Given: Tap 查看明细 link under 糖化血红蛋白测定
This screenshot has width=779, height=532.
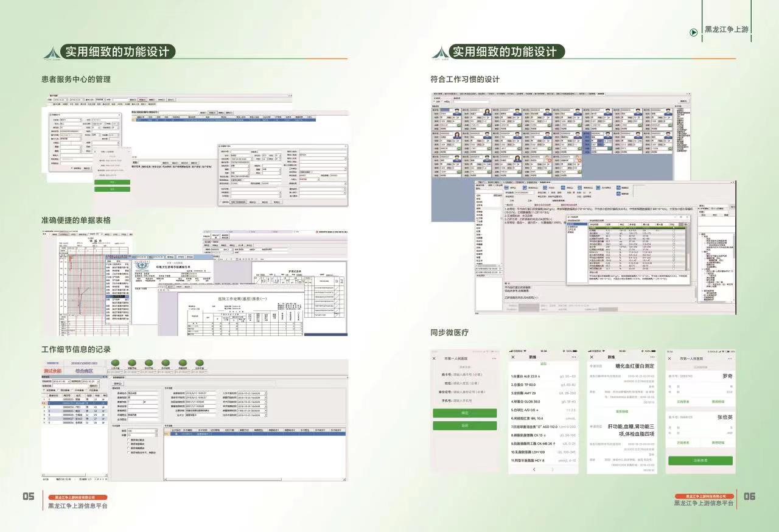Looking at the screenshot, I should (622, 411).
